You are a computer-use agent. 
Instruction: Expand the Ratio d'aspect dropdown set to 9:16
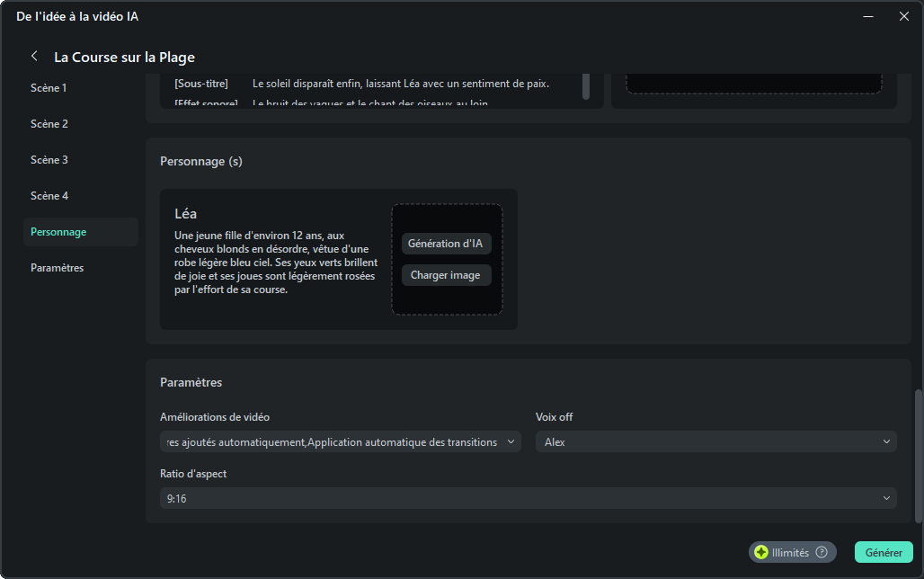pyautogui.click(x=528, y=498)
